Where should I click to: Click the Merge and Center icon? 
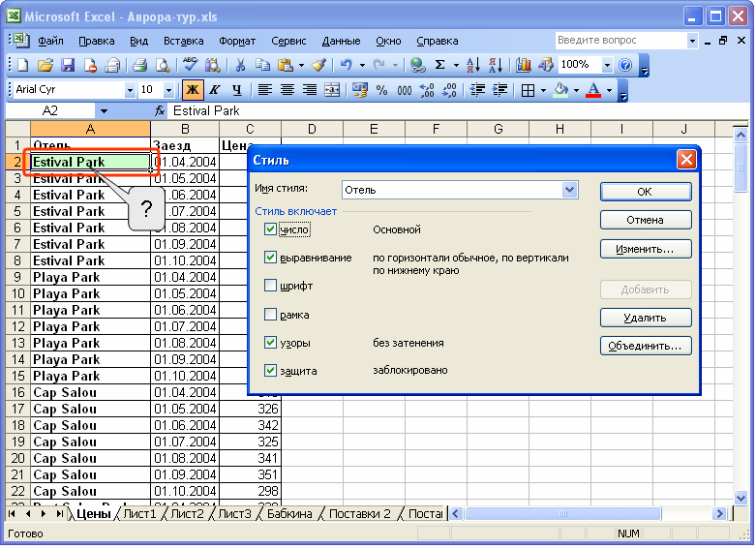[x=332, y=90]
